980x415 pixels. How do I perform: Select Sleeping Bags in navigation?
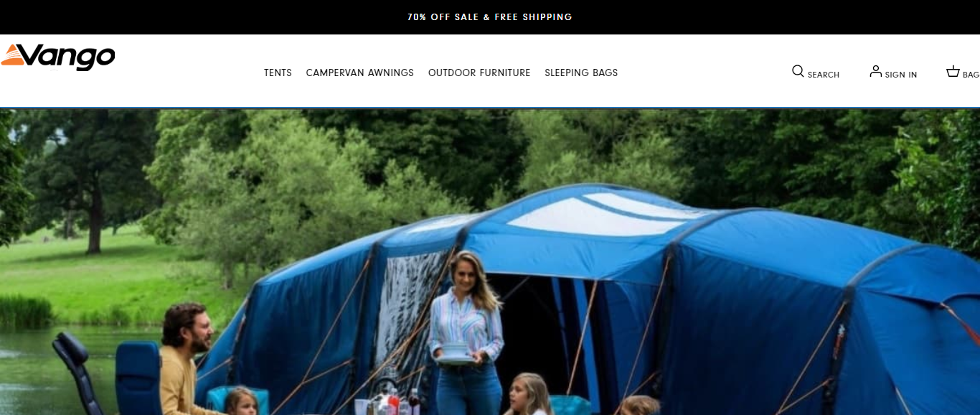coord(581,73)
